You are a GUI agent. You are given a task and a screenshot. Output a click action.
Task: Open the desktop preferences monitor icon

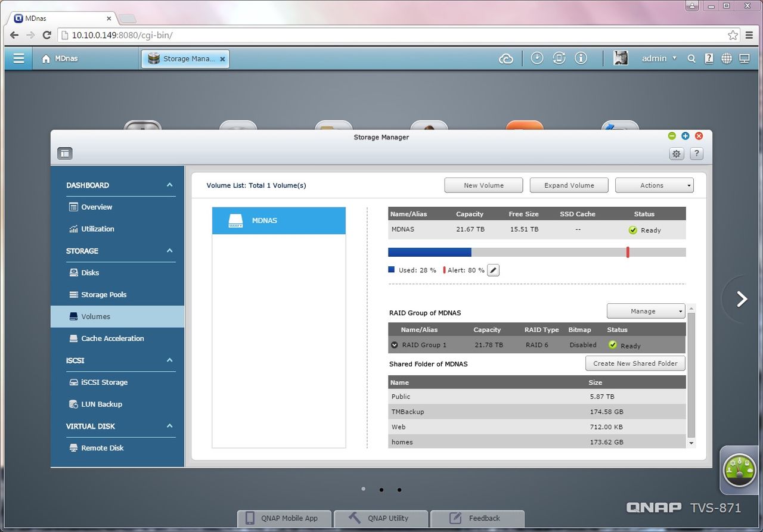(x=745, y=58)
